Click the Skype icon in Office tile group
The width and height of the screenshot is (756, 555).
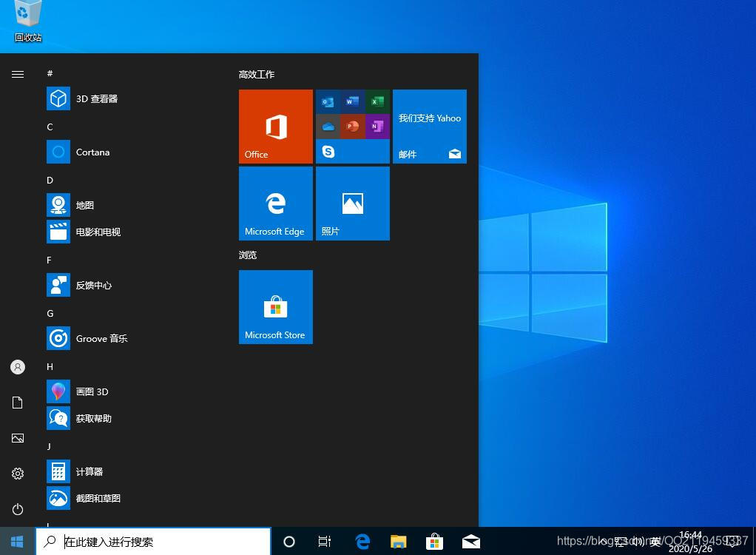pos(328,152)
